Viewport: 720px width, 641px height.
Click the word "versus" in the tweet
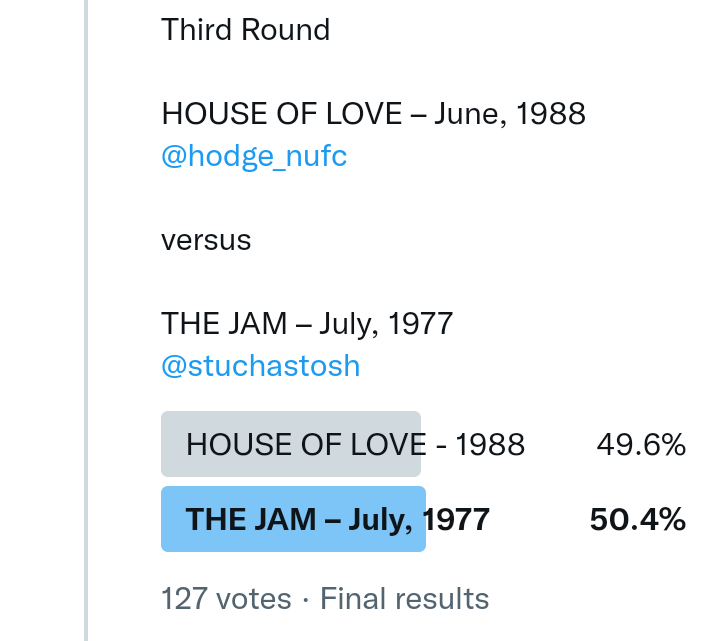coord(206,240)
